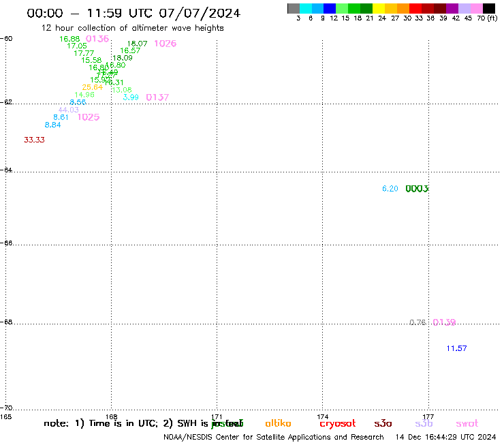Click the green time label 0003
Image resolution: width=504 pixels, height=443 pixels.
point(417,189)
